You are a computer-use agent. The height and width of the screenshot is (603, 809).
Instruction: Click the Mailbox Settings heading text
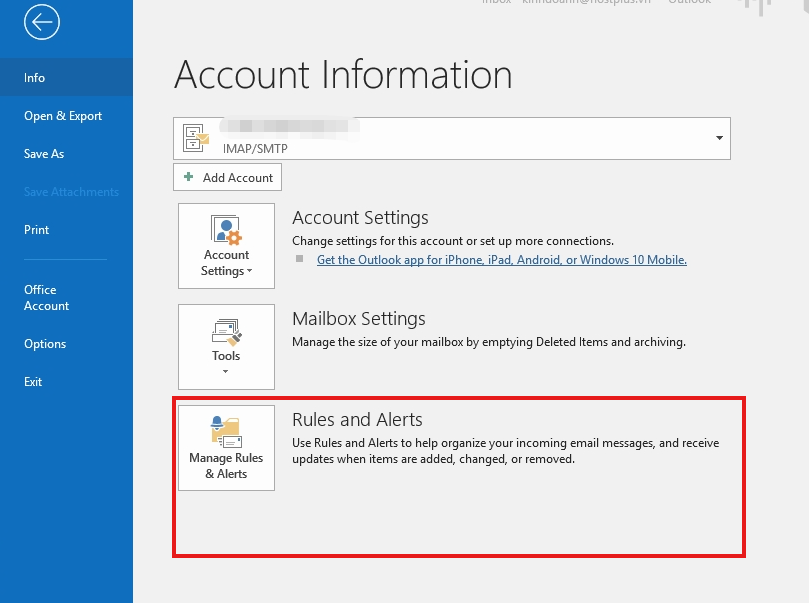359,319
